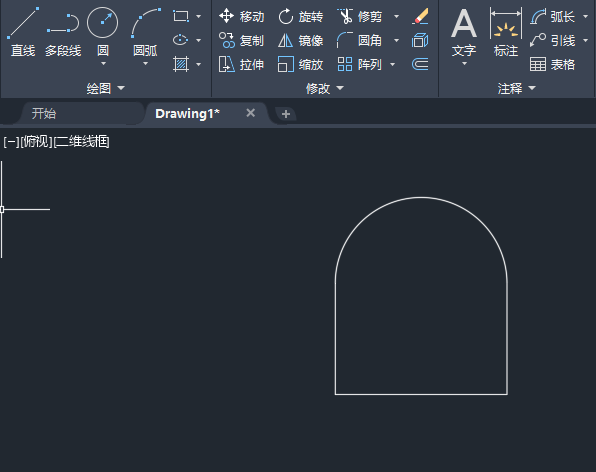This screenshot has height=472, width=596.
Task: Switch to the 开始 tab
Action: tap(44, 113)
